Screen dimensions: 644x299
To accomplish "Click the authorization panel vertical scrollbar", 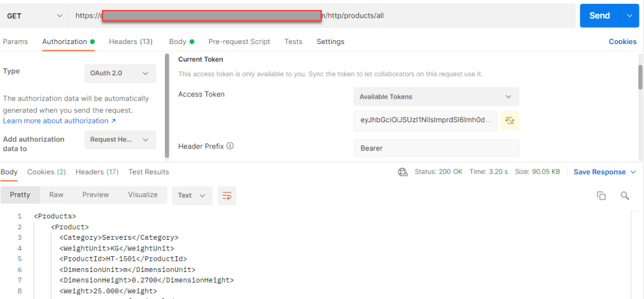I will click(x=640, y=82).
